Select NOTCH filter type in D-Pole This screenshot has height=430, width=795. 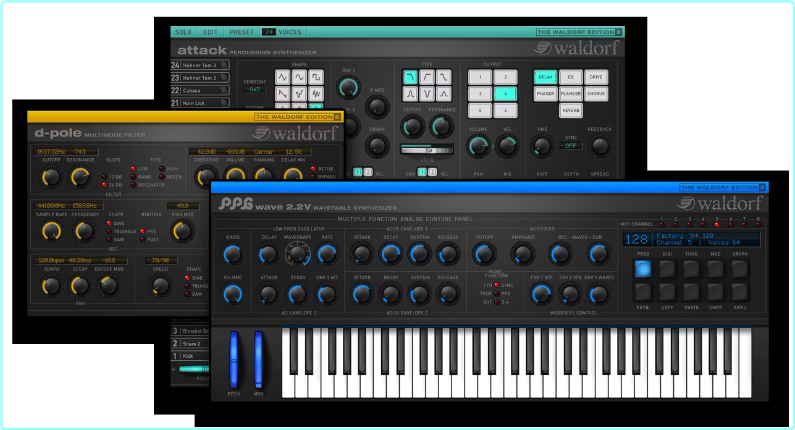pos(162,177)
